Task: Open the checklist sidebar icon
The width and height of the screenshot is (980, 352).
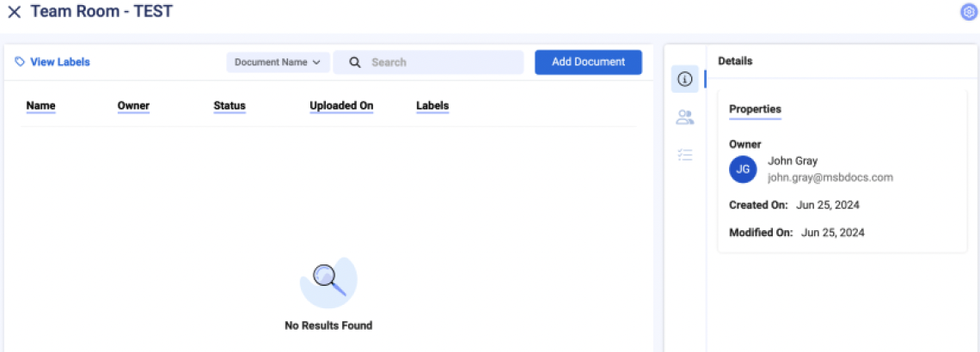Action: [685, 155]
